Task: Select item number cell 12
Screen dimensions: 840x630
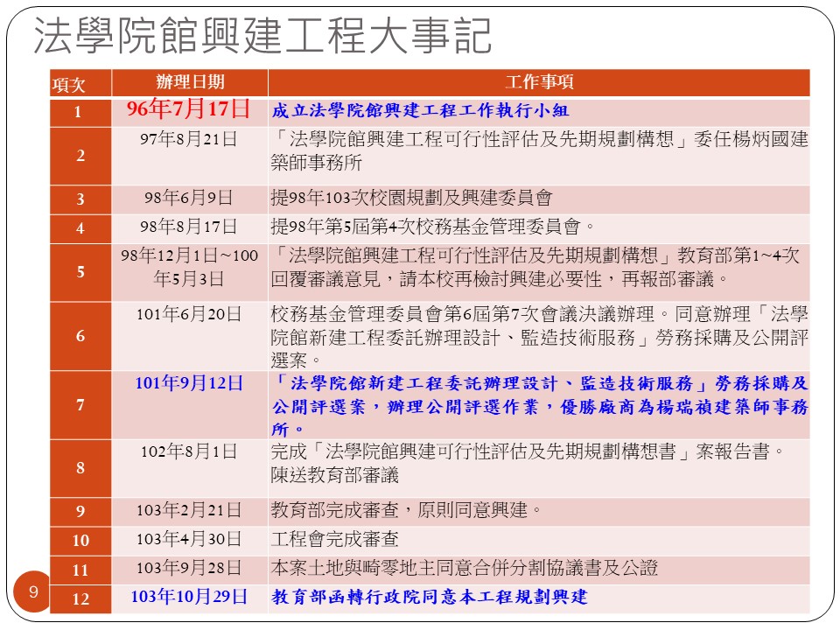Action: tap(80, 598)
